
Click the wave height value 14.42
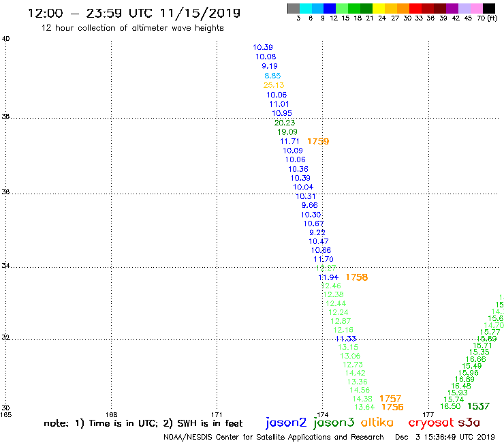(355, 373)
